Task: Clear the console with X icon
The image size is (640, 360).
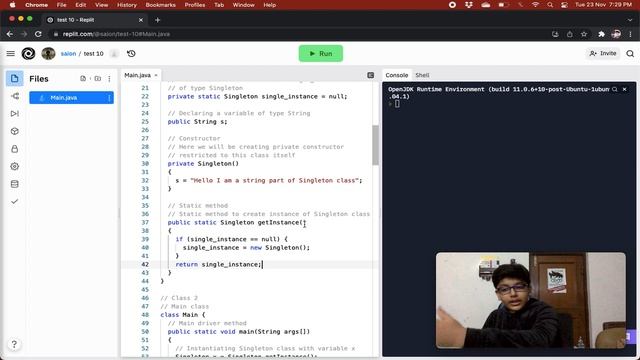Action: pyautogui.click(x=624, y=89)
